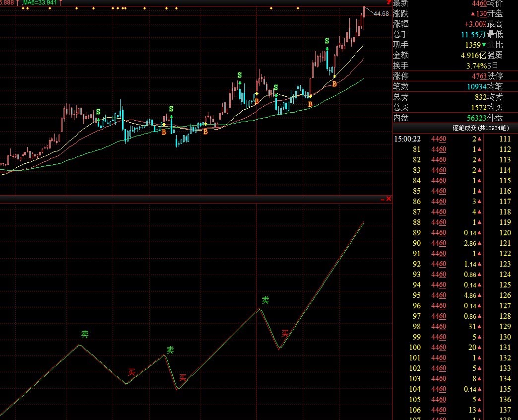Click the leftmost 买 label in indicator panel

coord(131,372)
